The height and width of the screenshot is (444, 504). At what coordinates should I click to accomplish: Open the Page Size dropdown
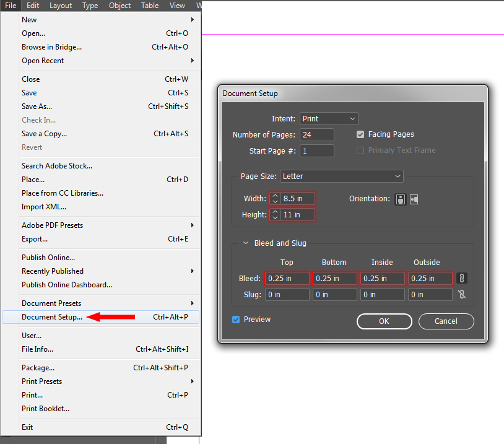click(341, 176)
